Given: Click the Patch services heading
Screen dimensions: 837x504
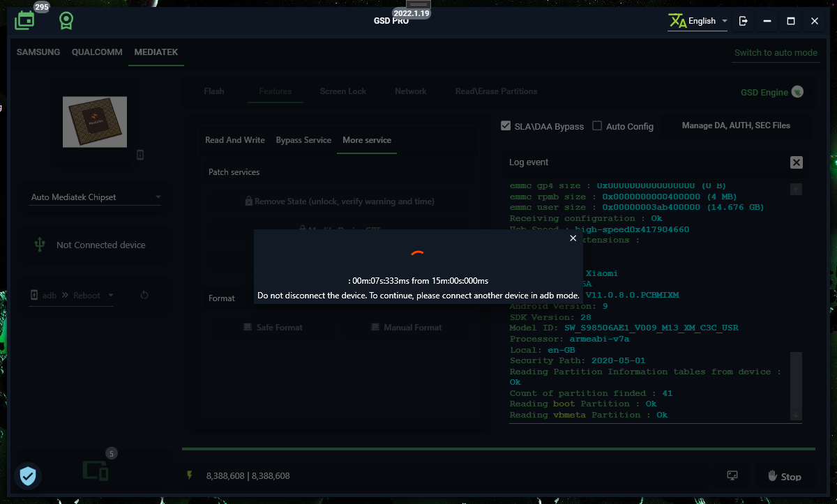Looking at the screenshot, I should (x=234, y=172).
